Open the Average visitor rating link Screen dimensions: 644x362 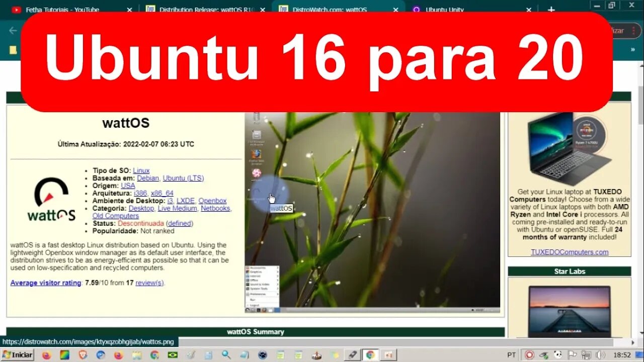[46, 283]
